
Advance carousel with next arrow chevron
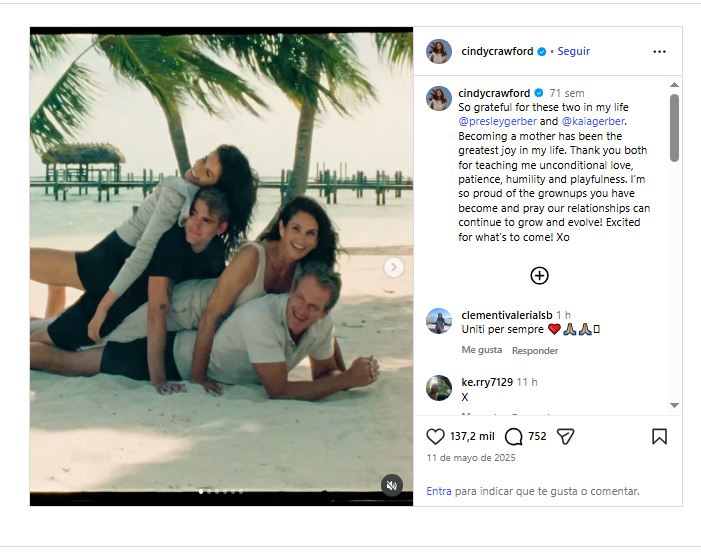click(x=394, y=267)
